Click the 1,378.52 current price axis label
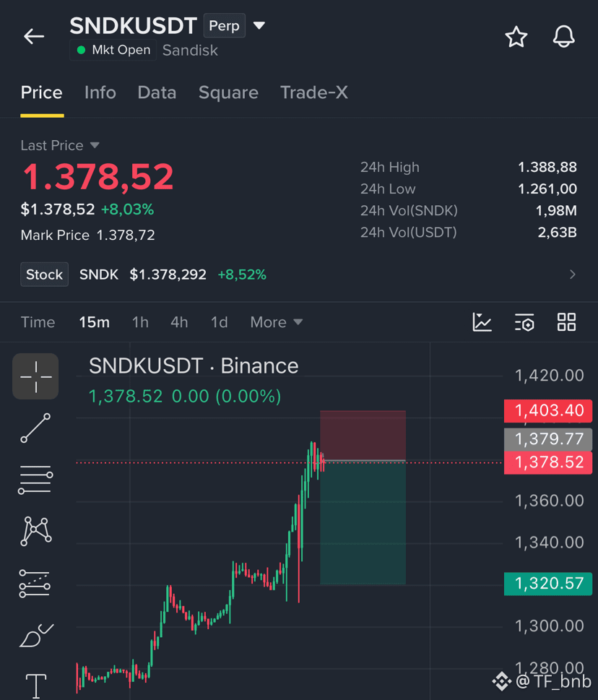 point(548,462)
